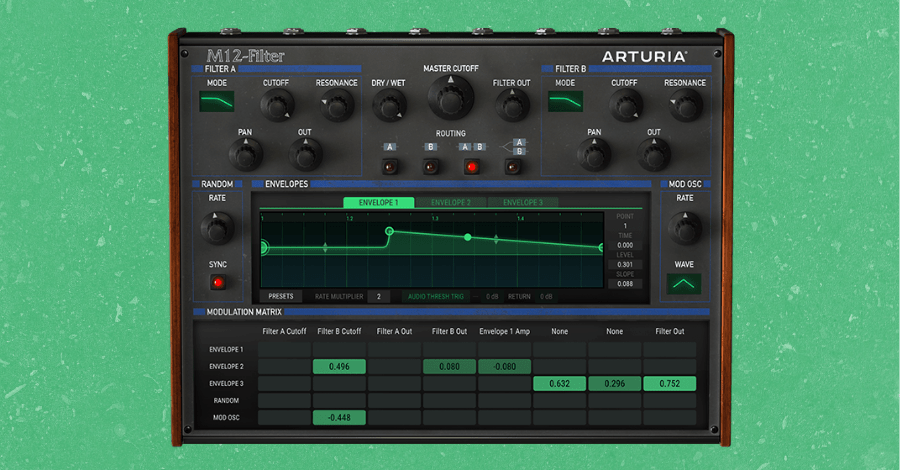The image size is (900, 470).
Task: Click the Filter A Pan knob
Action: pyautogui.click(x=246, y=155)
